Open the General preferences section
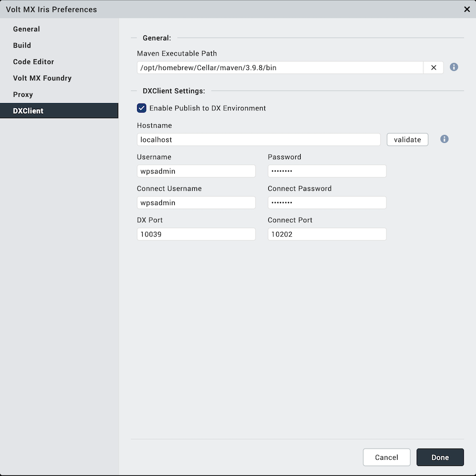476x476 pixels. tap(26, 29)
